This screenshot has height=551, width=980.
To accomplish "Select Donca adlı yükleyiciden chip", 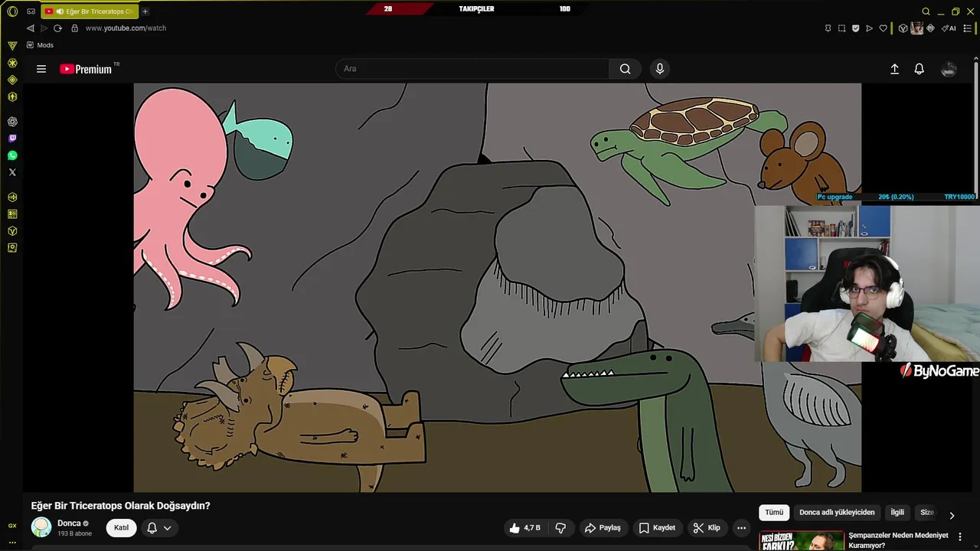I will tap(837, 512).
